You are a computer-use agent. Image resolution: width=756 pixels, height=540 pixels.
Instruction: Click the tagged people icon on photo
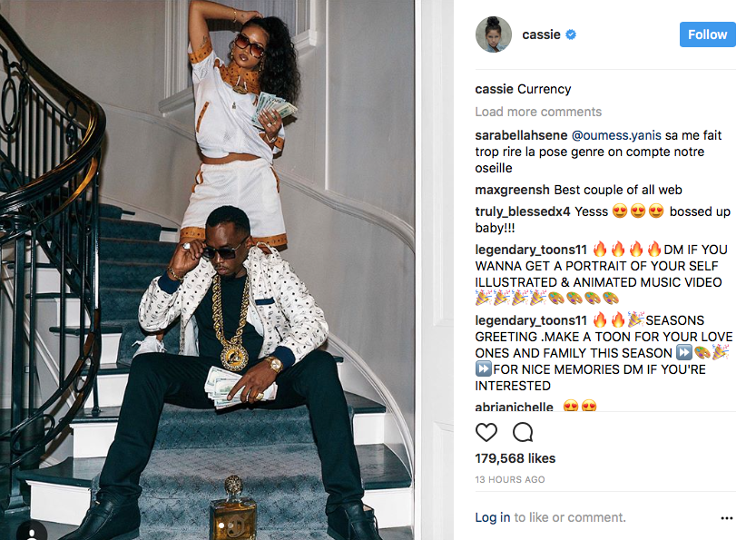pos(32,534)
